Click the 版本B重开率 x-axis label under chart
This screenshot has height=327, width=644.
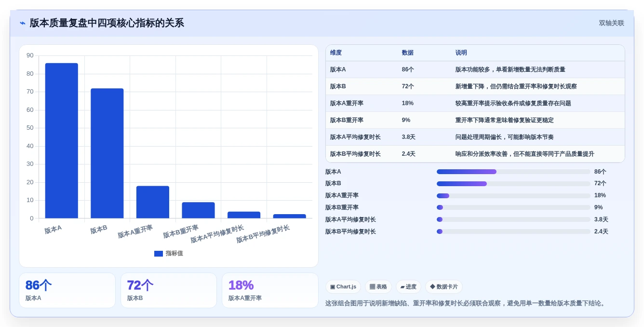pyautogui.click(x=181, y=232)
